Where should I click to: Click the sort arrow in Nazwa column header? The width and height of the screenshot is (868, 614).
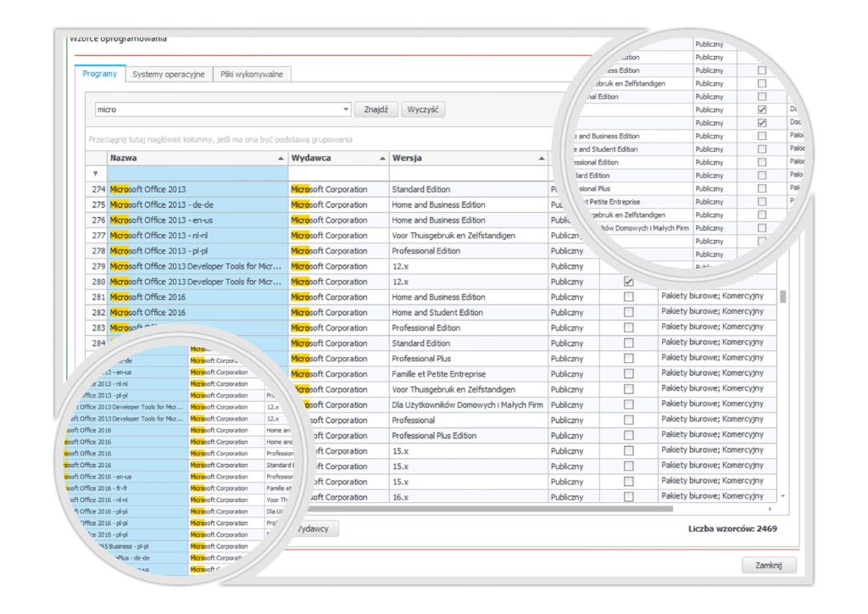tap(281, 159)
